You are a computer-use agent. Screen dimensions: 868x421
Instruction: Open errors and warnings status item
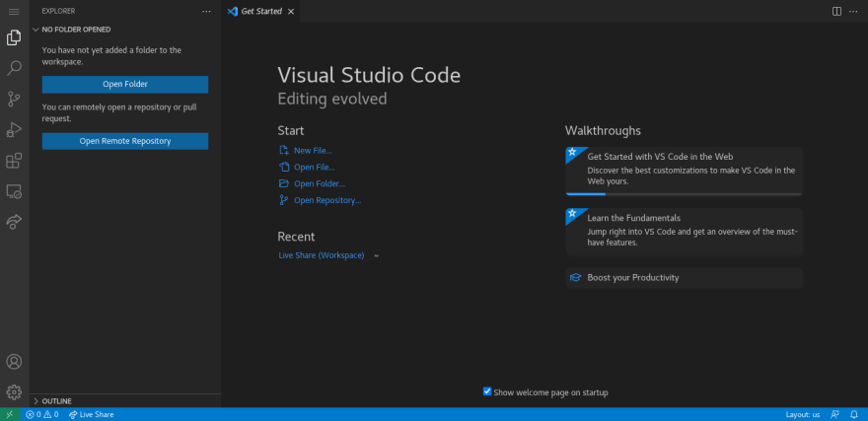pos(42,414)
